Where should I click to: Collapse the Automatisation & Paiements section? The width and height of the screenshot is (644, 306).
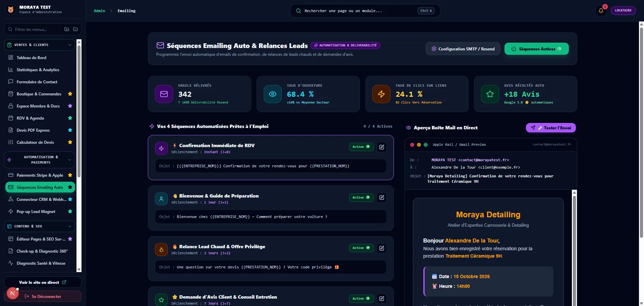pyautogui.click(x=40, y=160)
